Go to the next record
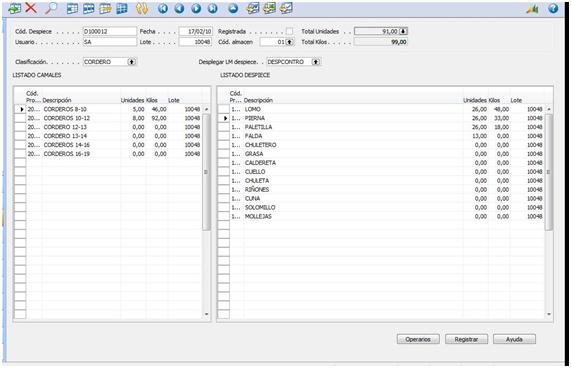Image resolution: width=571 pixels, height=368 pixels. click(196, 8)
